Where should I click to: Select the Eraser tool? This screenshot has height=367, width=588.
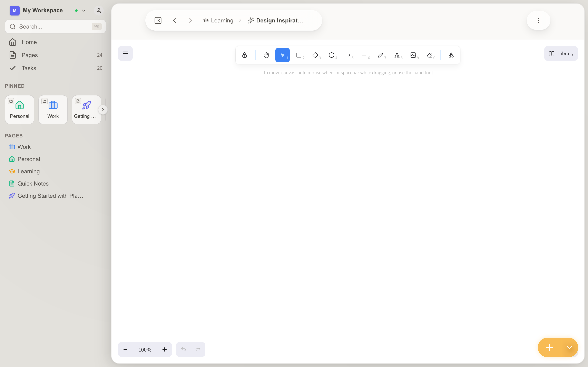(430, 55)
